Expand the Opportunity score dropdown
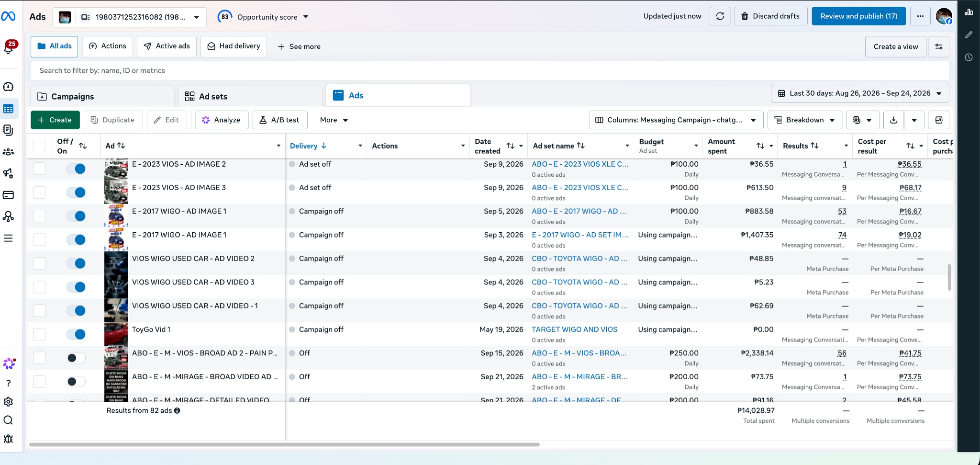This screenshot has width=980, height=465. click(263, 17)
